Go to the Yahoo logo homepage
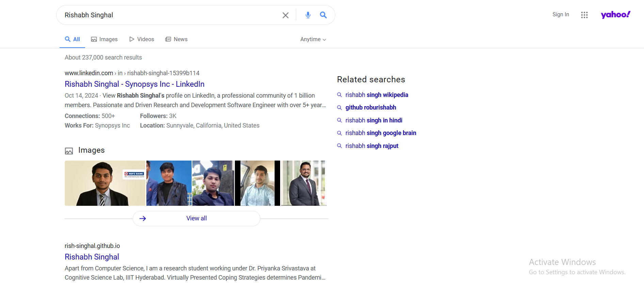 615,15
